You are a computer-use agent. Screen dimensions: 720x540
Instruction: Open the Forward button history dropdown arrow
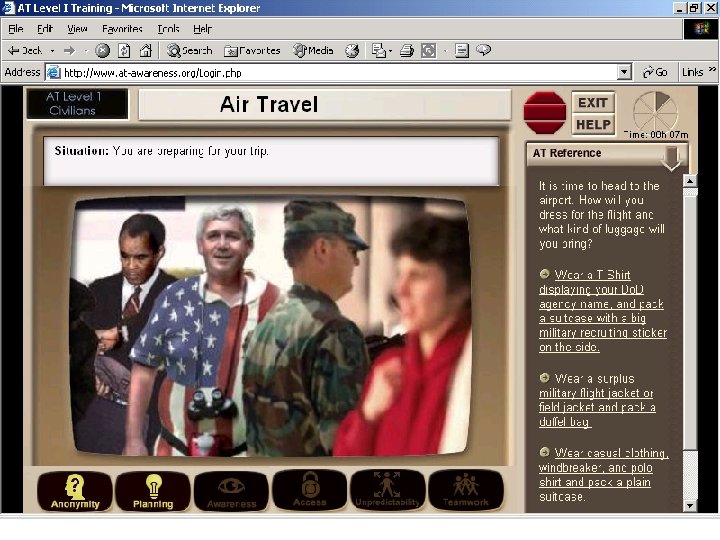click(85, 51)
